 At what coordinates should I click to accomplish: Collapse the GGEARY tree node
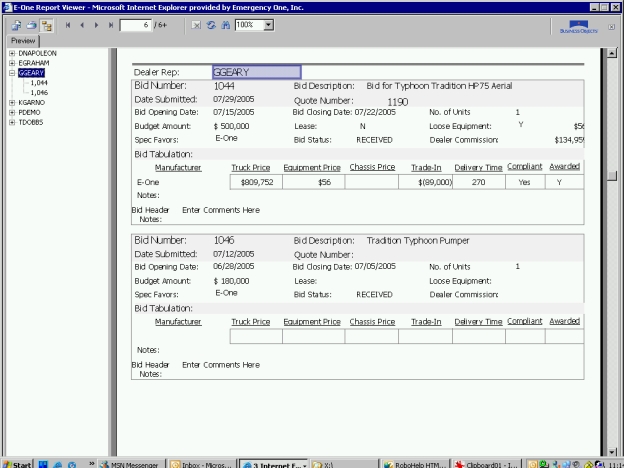(x=12, y=73)
